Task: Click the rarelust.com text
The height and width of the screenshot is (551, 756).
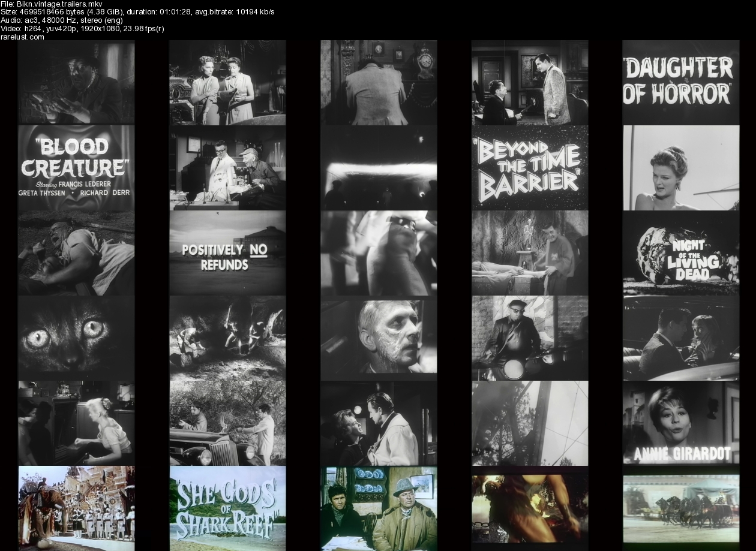Action: [22, 37]
